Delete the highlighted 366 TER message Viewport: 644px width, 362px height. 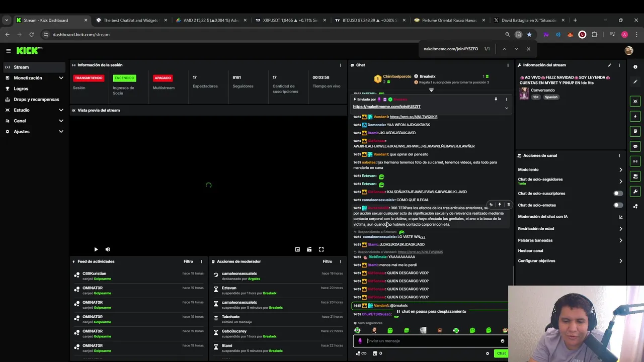click(508, 205)
